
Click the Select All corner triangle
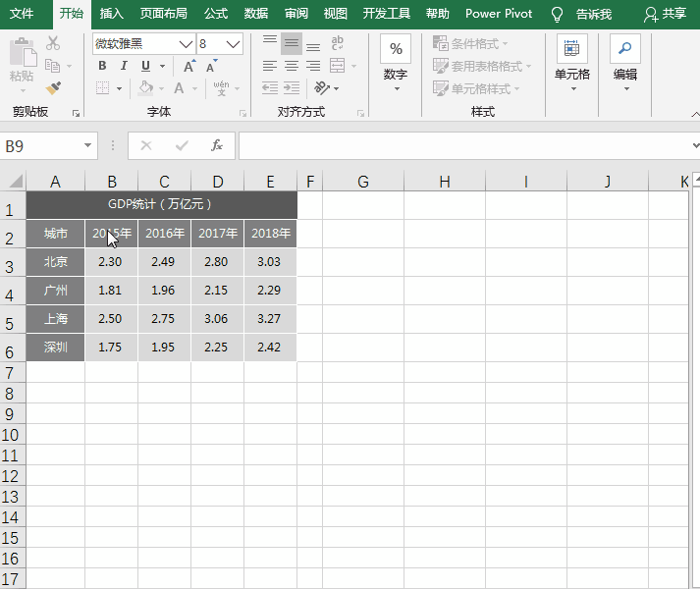(x=15, y=182)
